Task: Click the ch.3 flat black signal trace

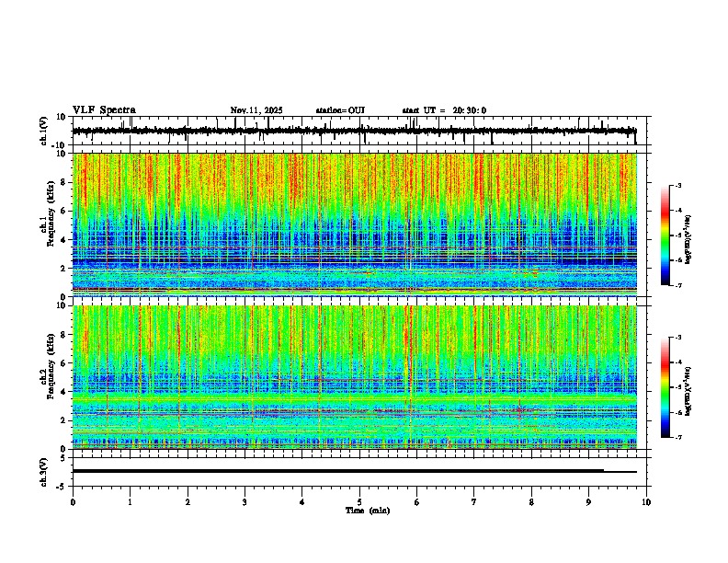Action: click(354, 471)
